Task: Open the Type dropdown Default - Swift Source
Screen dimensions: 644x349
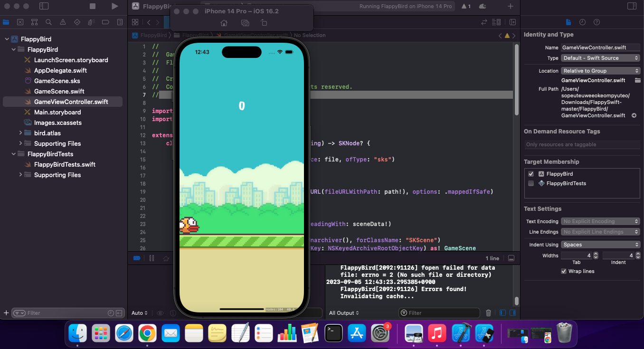Action: (x=600, y=58)
